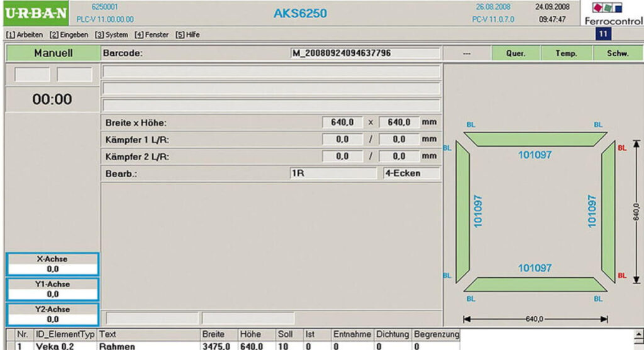Click the date 24.09.2008
Viewport: 644px width, 350px height.
coord(552,7)
